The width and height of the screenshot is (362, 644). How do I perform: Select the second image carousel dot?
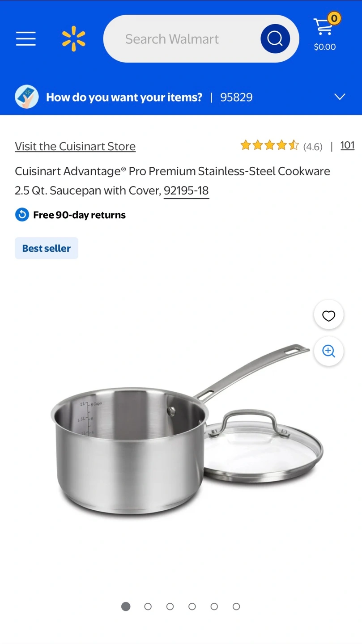point(148,606)
